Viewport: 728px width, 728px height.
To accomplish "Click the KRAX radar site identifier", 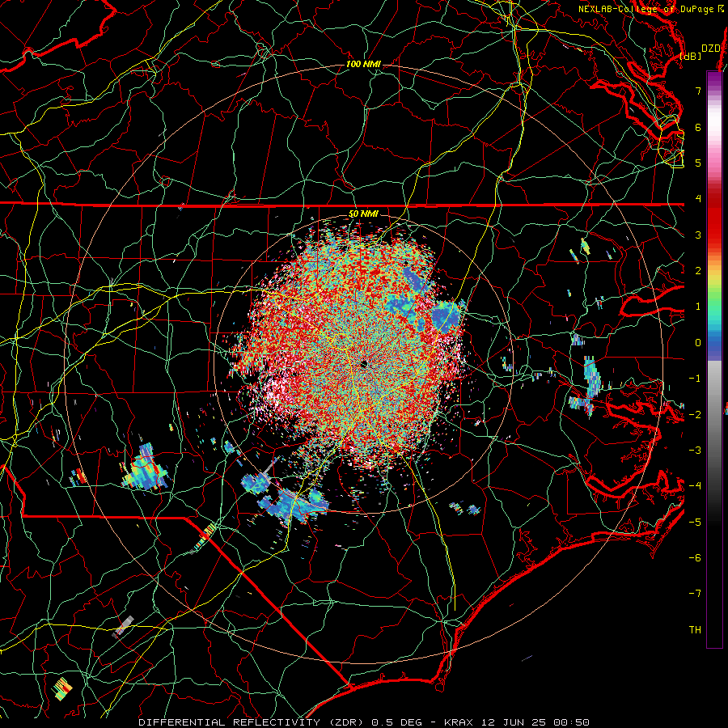I will (459, 722).
